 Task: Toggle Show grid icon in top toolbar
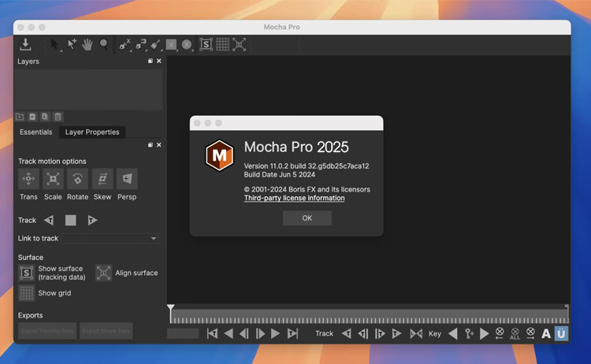[222, 44]
